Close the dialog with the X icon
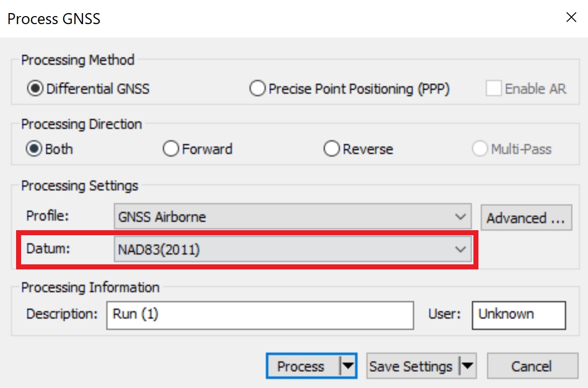The image size is (588, 388). coord(571,18)
